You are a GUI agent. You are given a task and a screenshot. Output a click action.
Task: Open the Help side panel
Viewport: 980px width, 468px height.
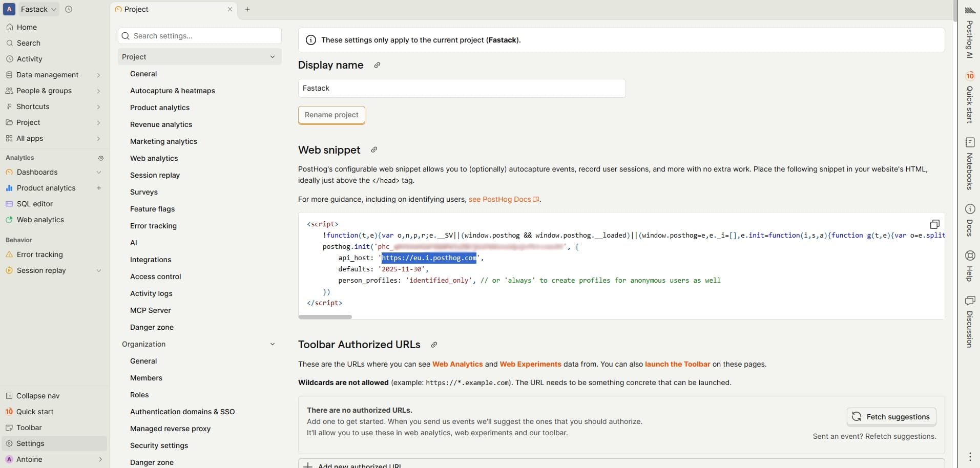point(970,266)
